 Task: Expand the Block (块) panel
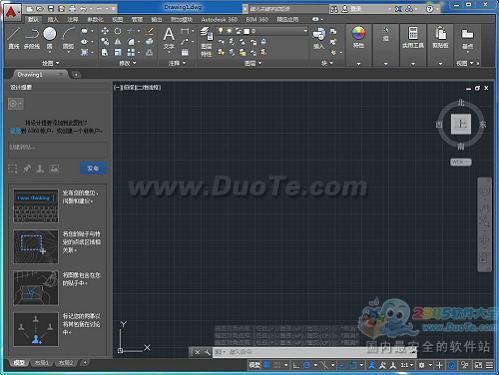tap(327, 63)
